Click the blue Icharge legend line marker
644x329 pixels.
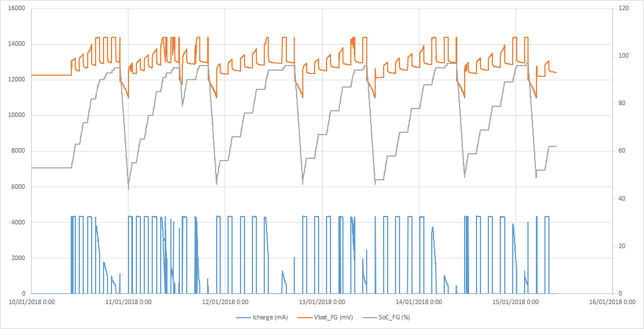click(x=242, y=318)
